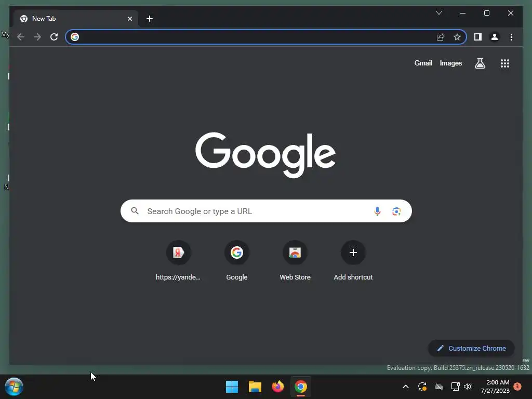Screen dimensions: 532x399
Task: Click the browser forward arrow
Action: [x=37, y=37]
